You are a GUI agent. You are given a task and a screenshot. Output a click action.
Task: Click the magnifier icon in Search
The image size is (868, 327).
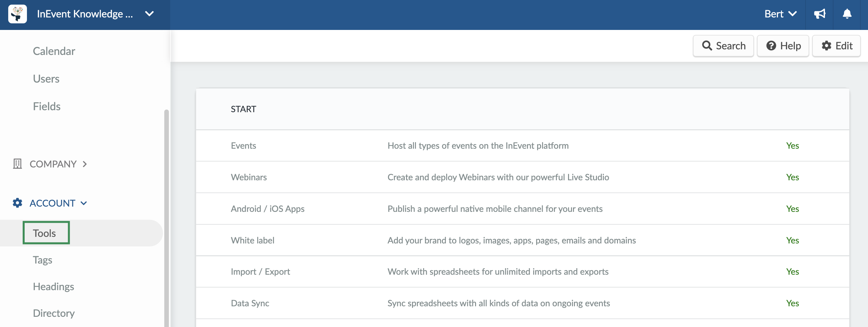click(x=707, y=46)
